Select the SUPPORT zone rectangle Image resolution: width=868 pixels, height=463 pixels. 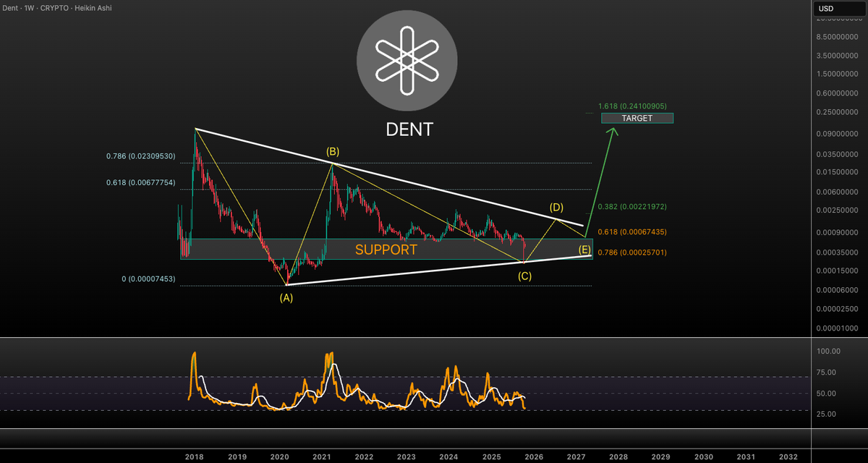click(387, 250)
